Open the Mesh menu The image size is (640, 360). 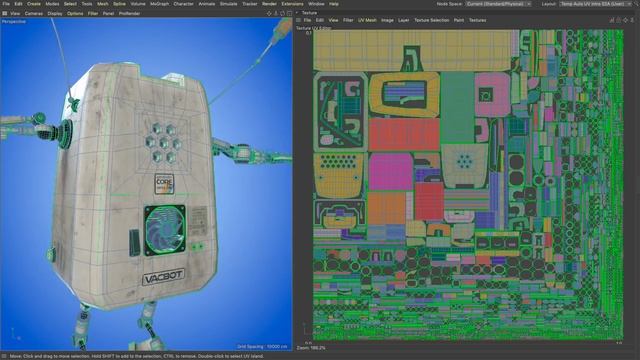(x=103, y=4)
